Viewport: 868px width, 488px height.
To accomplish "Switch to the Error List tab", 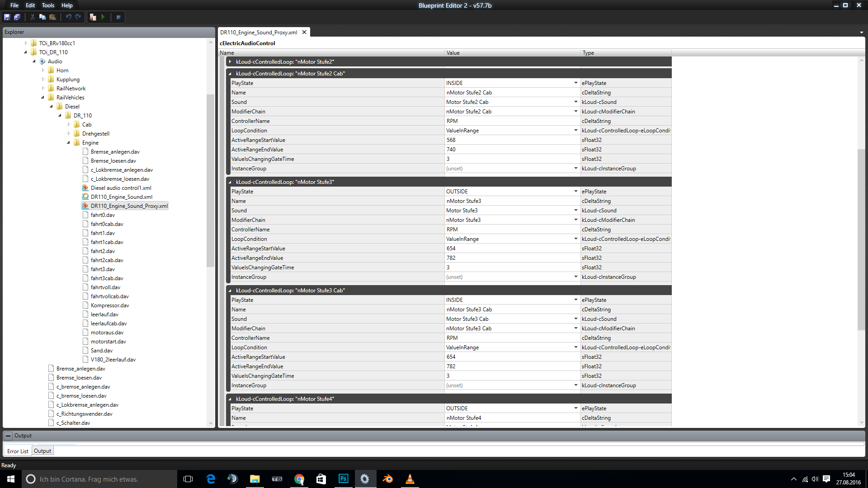I will [18, 451].
